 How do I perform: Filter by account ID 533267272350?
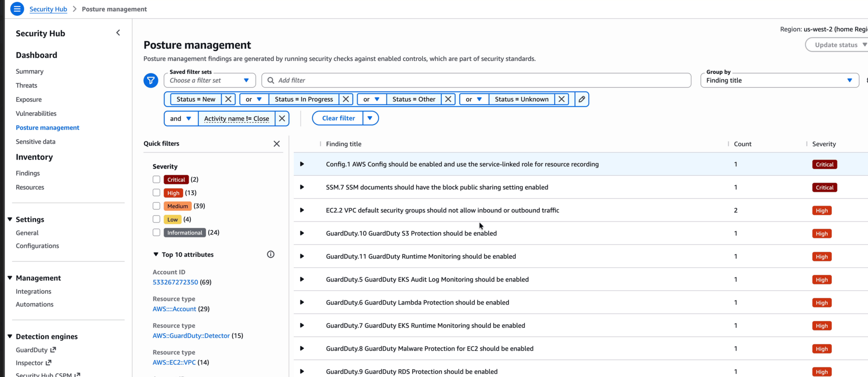coord(175,282)
